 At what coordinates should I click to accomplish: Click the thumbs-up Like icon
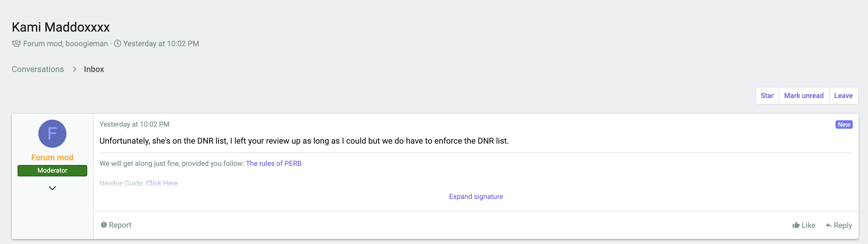click(795, 225)
